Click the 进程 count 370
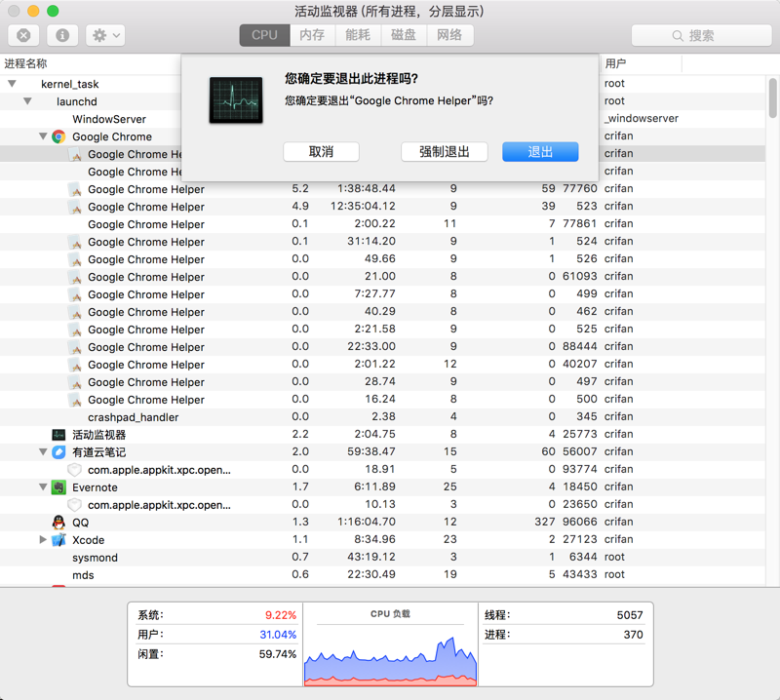 click(633, 635)
